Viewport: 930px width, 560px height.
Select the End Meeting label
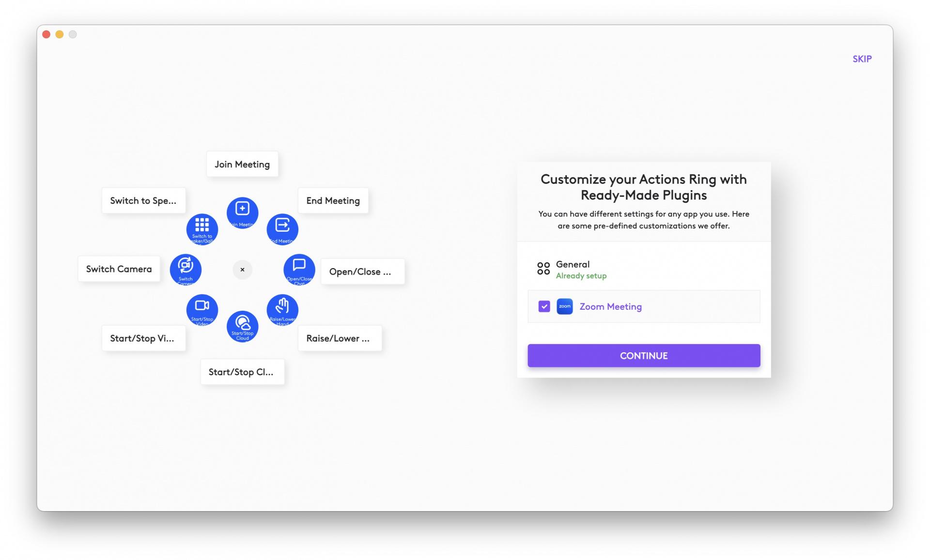333,200
